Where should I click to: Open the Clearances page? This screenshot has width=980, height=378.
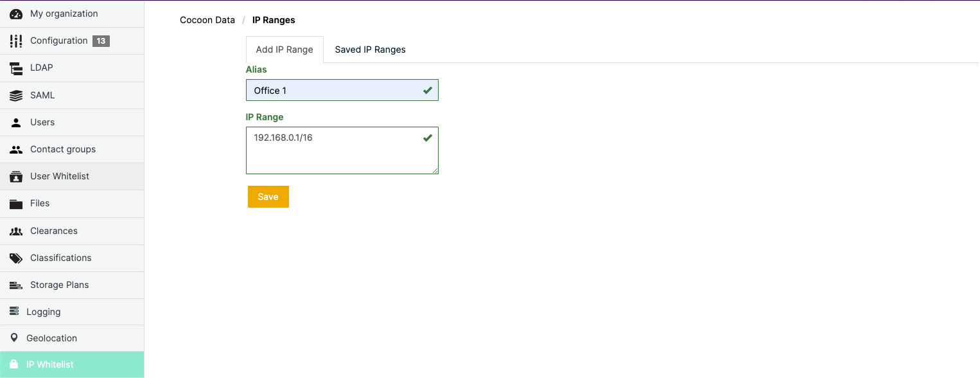click(72, 231)
